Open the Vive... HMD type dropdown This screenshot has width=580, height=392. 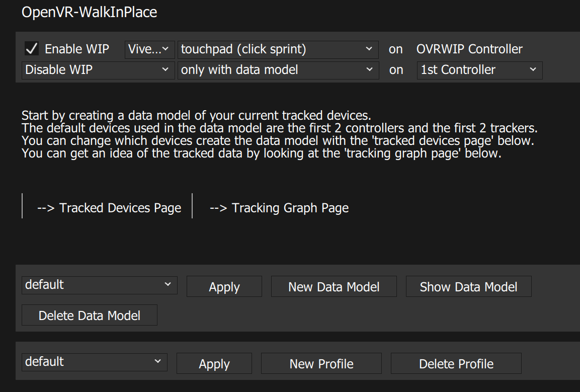[149, 49]
